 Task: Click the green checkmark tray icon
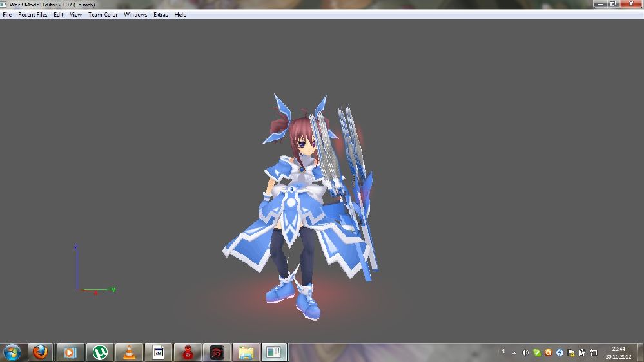(537, 352)
